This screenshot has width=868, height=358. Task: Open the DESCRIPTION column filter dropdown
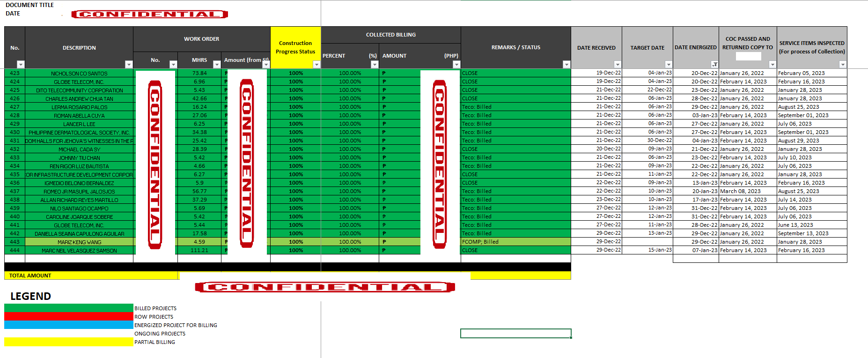[129, 64]
